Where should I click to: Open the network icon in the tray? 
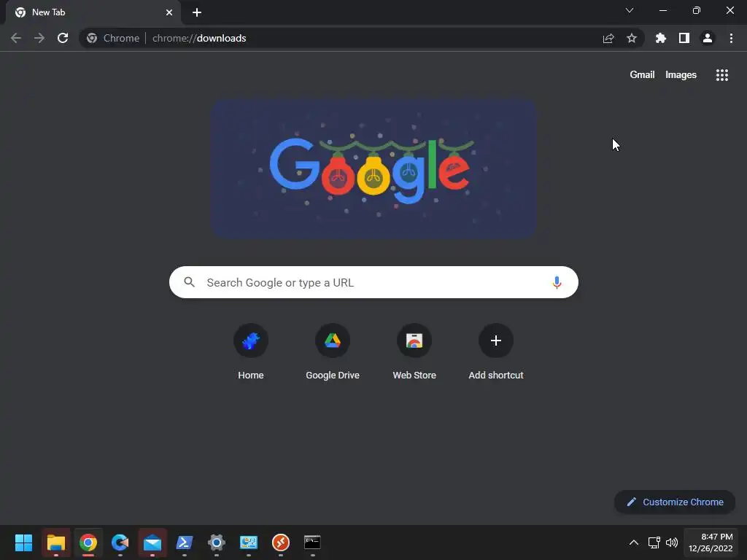click(x=654, y=542)
